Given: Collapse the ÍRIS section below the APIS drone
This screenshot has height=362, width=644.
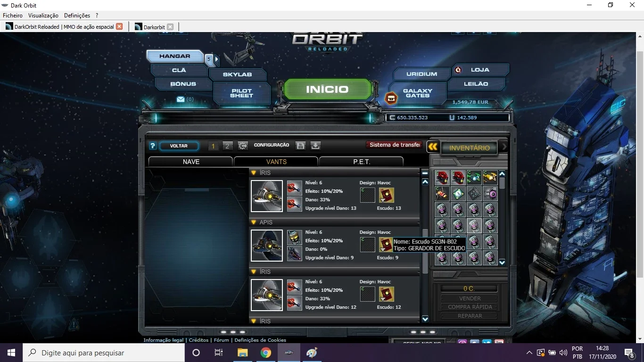Looking at the screenshot, I should click(253, 271).
